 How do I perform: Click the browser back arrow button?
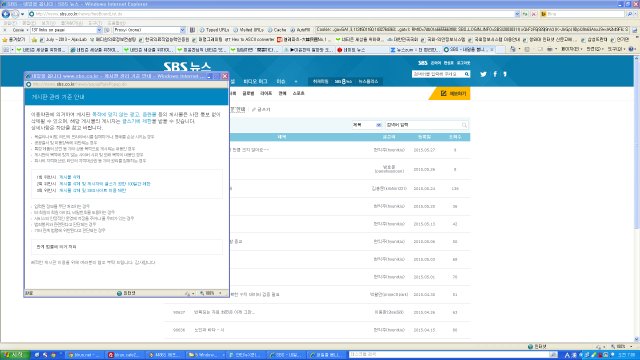click(6, 14)
